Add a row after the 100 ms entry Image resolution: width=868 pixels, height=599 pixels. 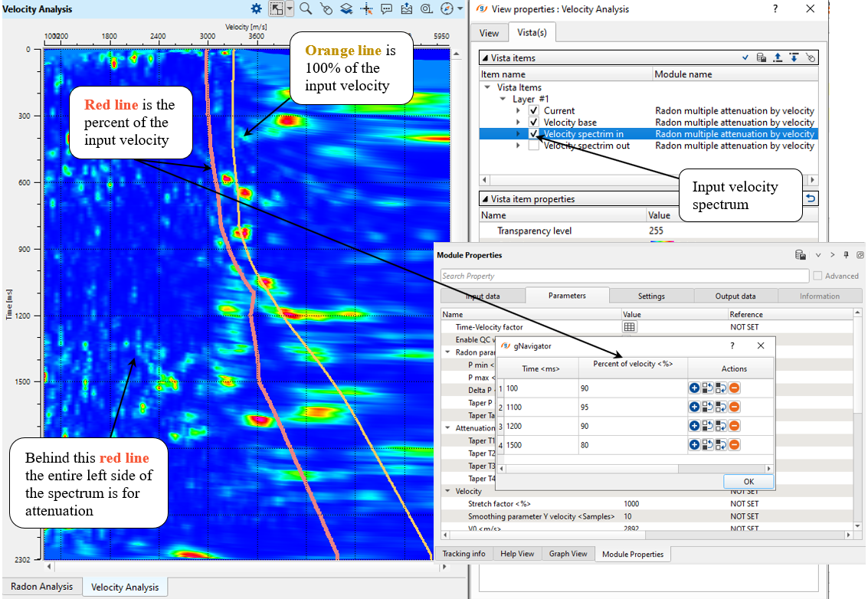(x=694, y=388)
